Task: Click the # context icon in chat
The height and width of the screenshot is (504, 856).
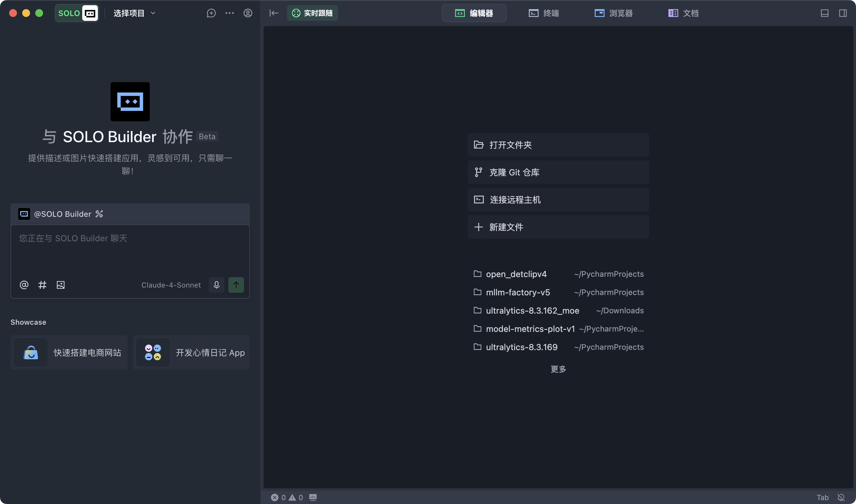Action: tap(42, 285)
